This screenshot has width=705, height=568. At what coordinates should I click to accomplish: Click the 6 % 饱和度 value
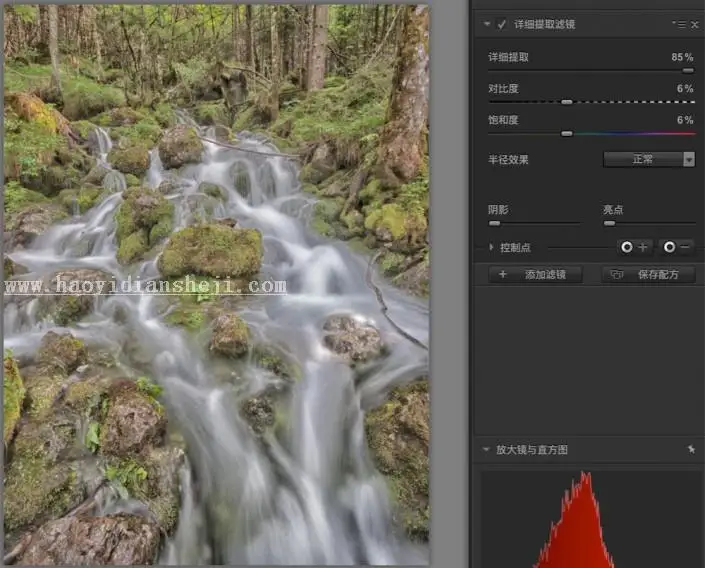[685, 120]
